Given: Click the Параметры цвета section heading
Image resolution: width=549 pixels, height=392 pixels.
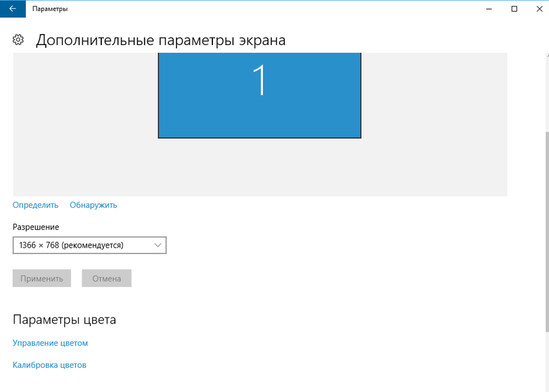Looking at the screenshot, I should pos(65,320).
